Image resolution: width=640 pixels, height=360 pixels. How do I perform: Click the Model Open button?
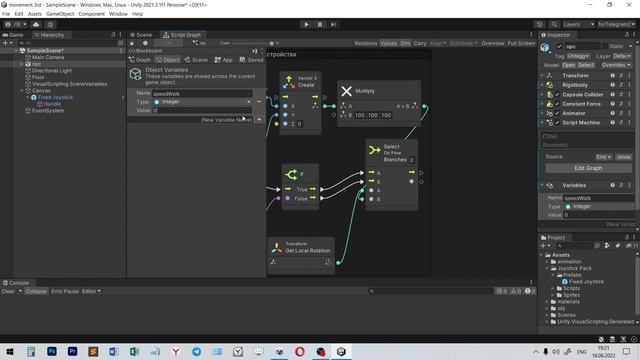coord(568,65)
